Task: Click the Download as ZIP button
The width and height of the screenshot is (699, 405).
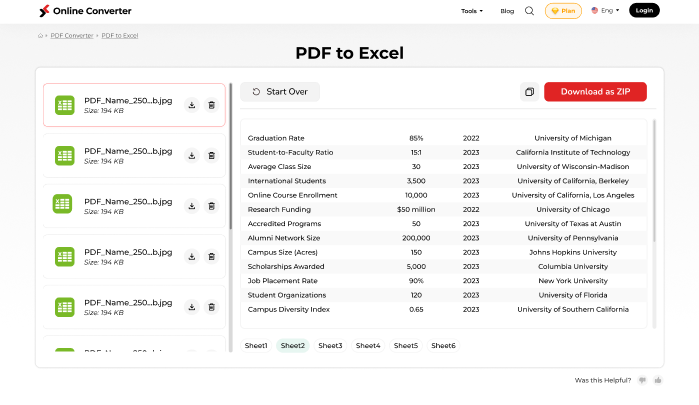Action: click(x=595, y=92)
